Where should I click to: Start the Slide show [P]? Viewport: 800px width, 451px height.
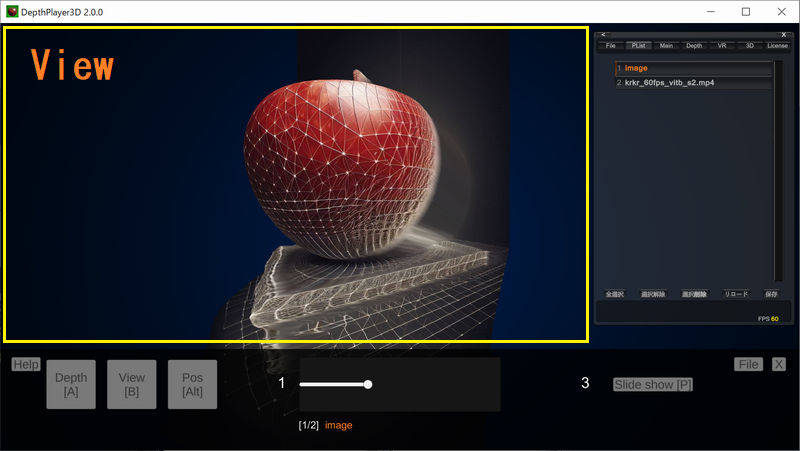652,384
